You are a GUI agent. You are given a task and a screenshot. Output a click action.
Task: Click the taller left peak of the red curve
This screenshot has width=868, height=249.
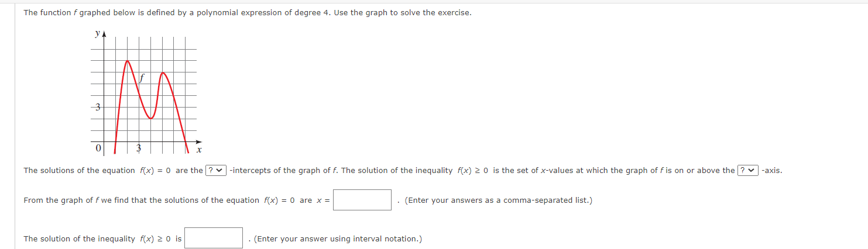(x=128, y=61)
